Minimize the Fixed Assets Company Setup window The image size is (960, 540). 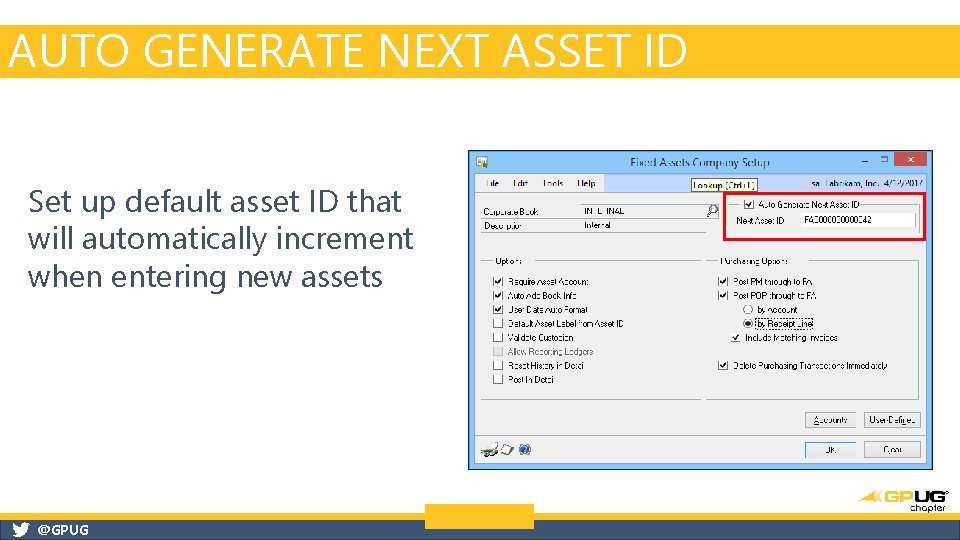(864, 160)
